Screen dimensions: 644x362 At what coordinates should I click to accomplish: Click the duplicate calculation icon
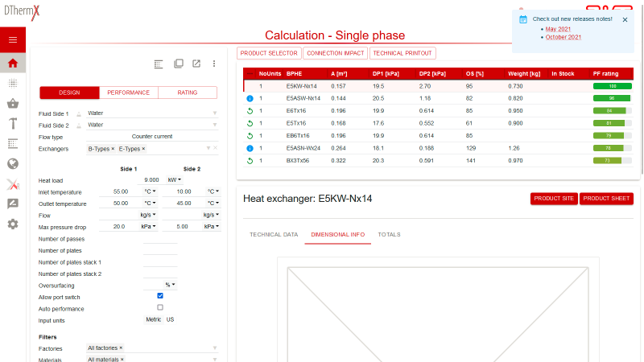point(179,64)
